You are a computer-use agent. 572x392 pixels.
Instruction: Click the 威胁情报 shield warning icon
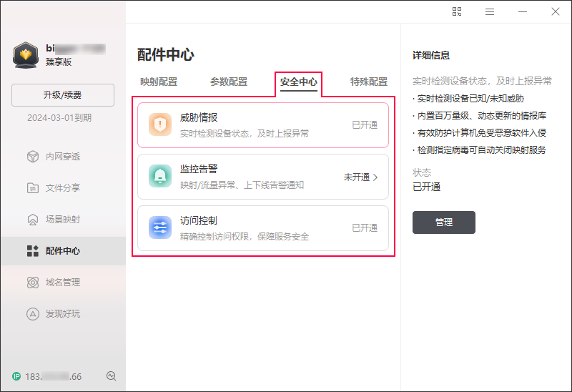point(160,124)
